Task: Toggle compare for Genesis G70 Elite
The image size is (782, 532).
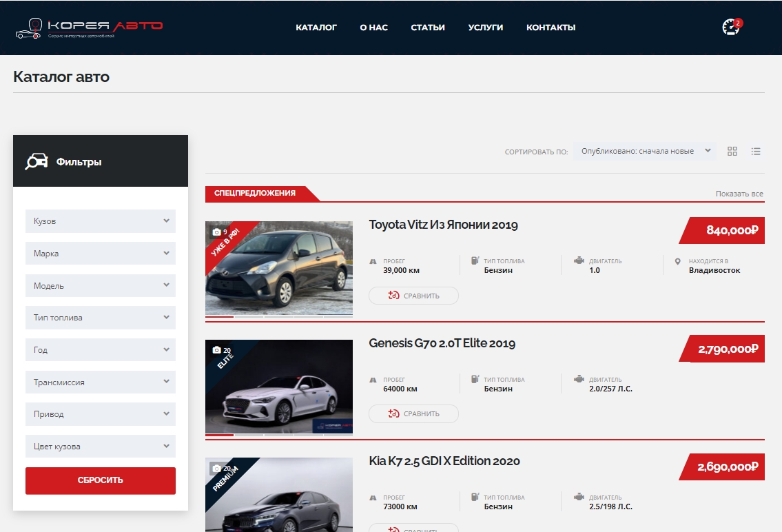Action: click(413, 413)
